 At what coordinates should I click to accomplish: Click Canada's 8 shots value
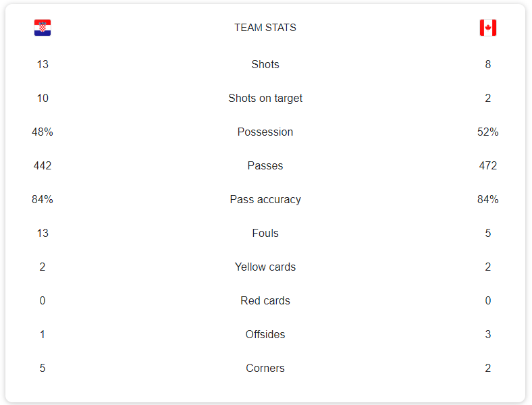click(x=488, y=64)
